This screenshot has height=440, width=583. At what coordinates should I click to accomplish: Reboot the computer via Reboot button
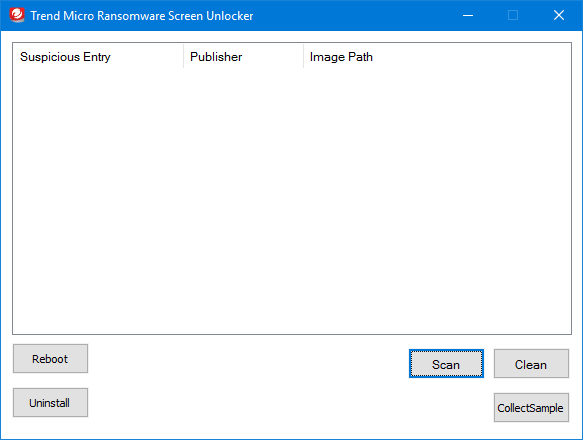[50, 359]
